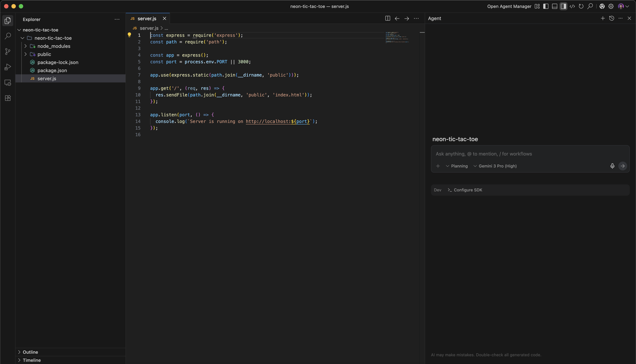
Task: Launch Chrome from the title bar icon
Action: [602, 6]
